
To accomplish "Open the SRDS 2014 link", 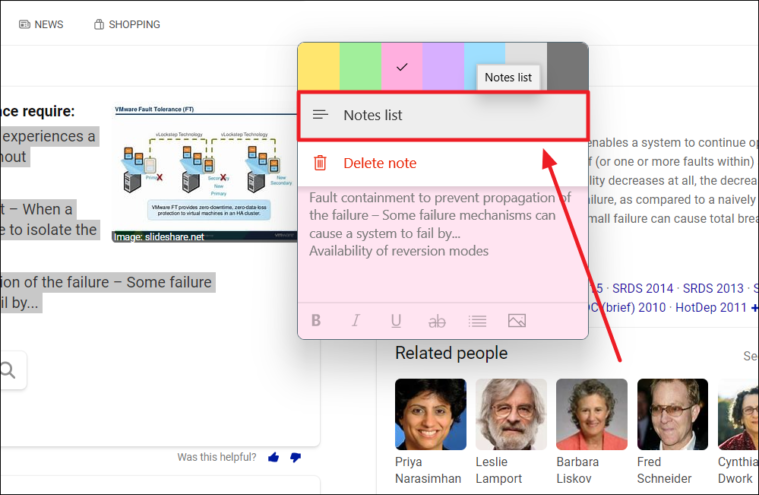I will (x=642, y=288).
